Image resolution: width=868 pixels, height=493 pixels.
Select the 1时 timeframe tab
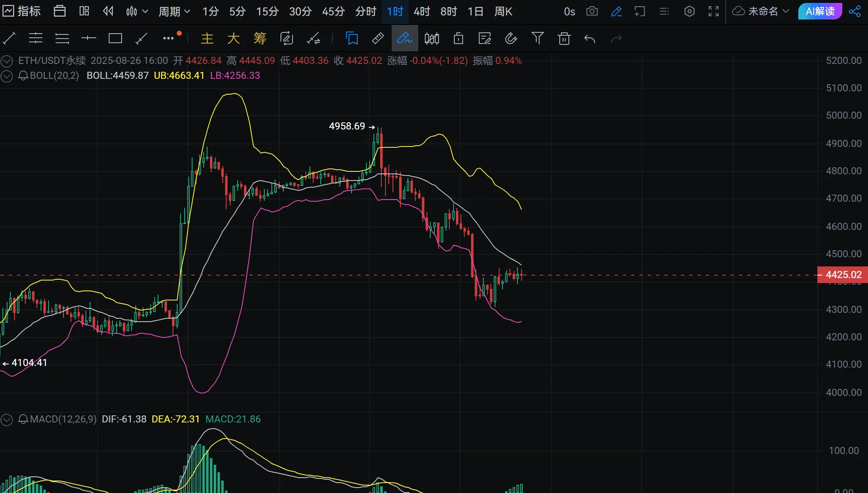point(395,11)
